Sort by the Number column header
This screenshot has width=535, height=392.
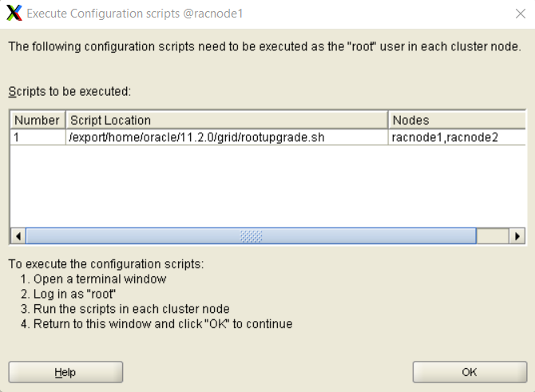[x=38, y=120]
